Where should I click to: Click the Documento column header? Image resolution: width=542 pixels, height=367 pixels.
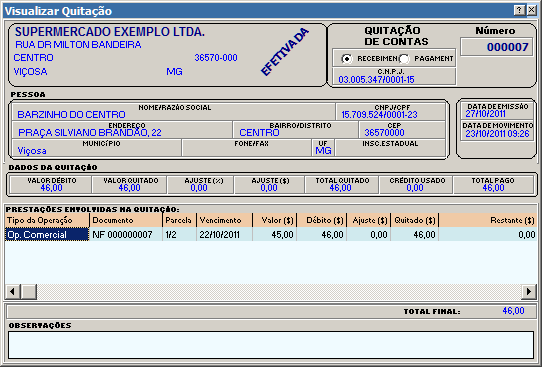(126, 220)
